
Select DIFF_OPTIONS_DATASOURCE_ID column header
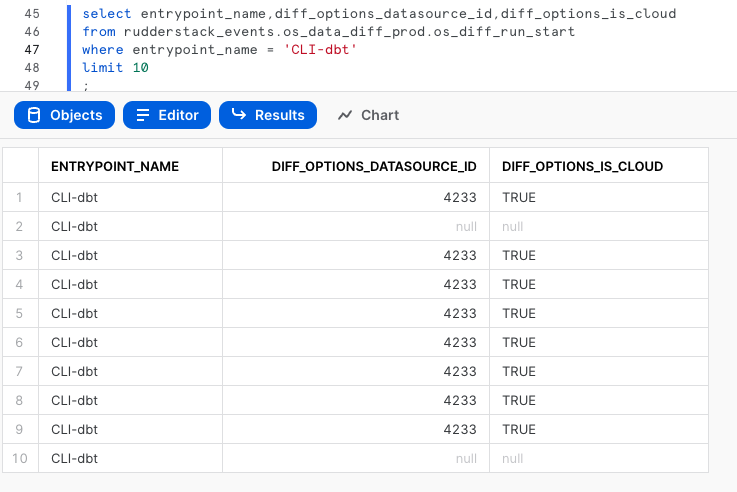(x=374, y=166)
